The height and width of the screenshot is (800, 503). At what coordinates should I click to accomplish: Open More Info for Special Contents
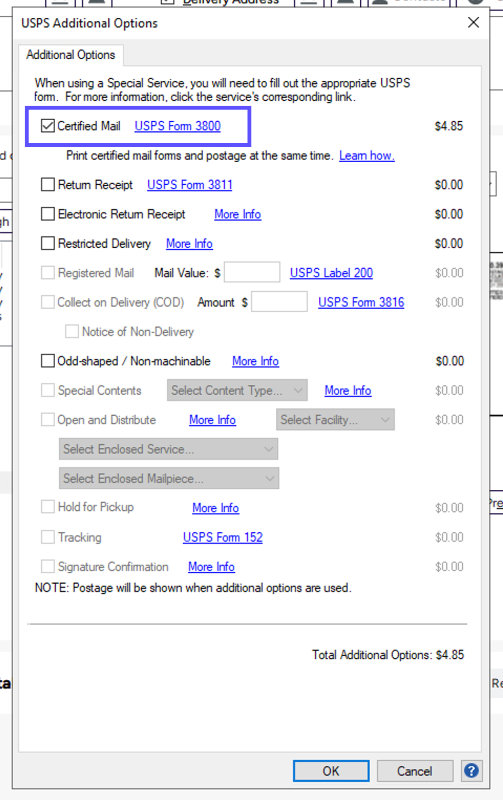tap(348, 391)
